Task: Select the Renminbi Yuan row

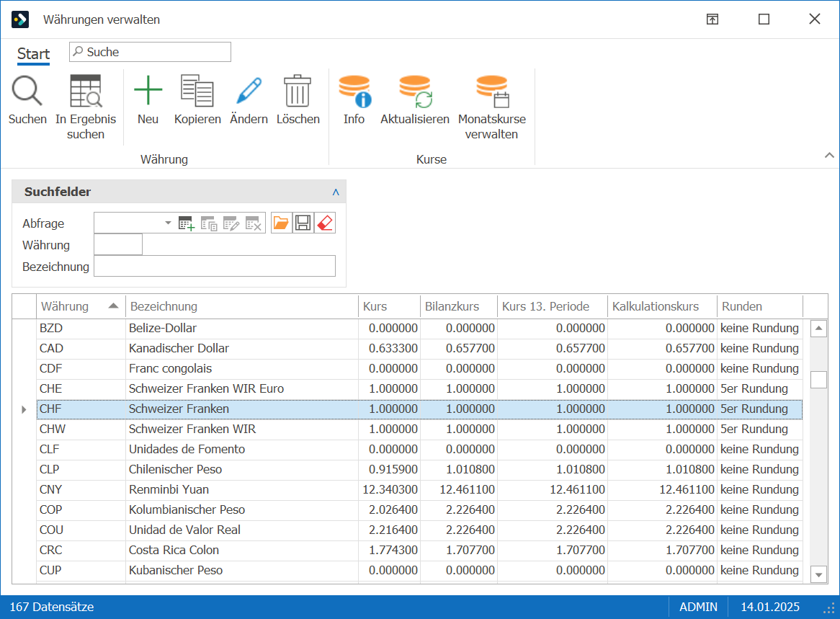Action: coord(419,490)
